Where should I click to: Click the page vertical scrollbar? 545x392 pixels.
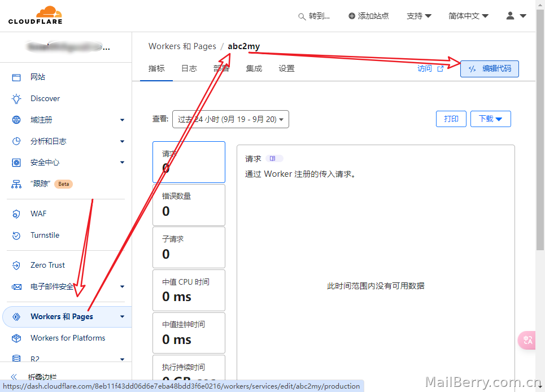pyautogui.click(x=540, y=129)
